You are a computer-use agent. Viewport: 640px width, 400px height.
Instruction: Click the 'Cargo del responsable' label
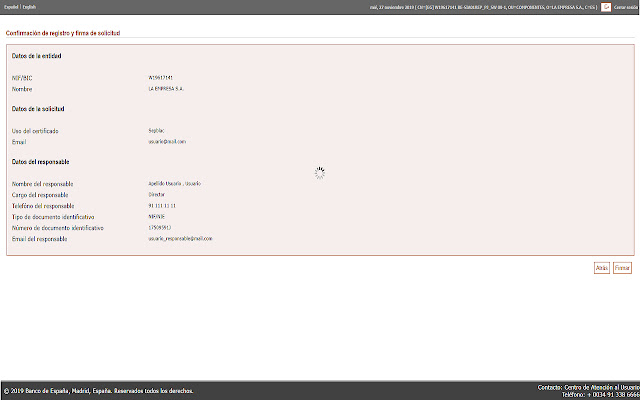click(x=40, y=195)
